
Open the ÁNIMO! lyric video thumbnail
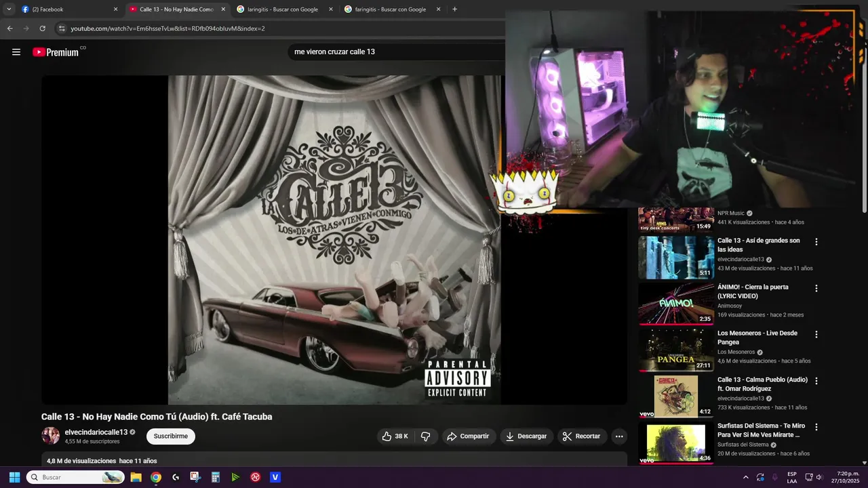coord(676,304)
